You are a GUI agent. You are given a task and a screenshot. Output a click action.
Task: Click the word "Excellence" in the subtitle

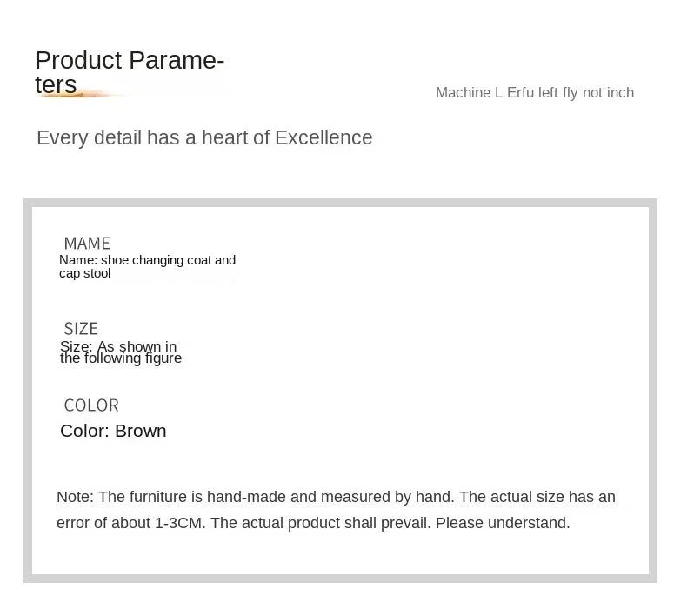pos(323,138)
